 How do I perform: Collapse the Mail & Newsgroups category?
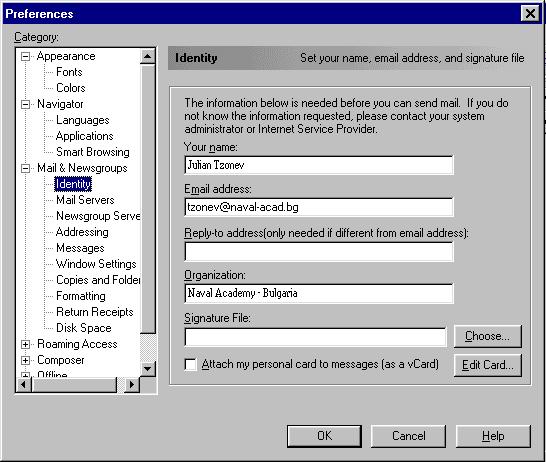click(25, 168)
